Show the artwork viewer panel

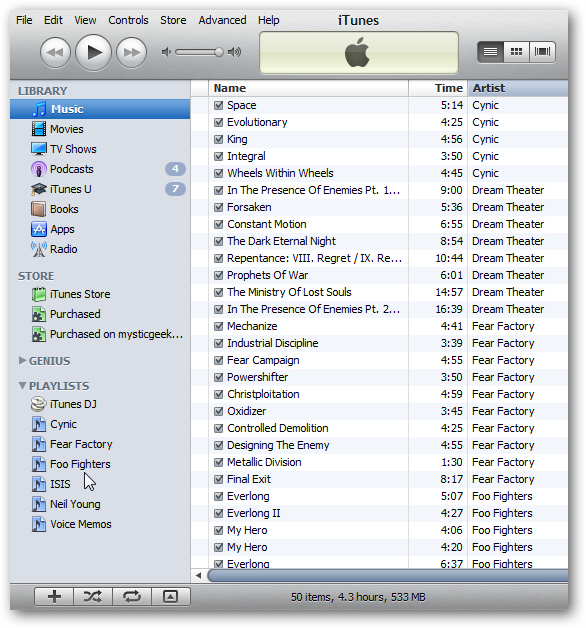(x=171, y=597)
